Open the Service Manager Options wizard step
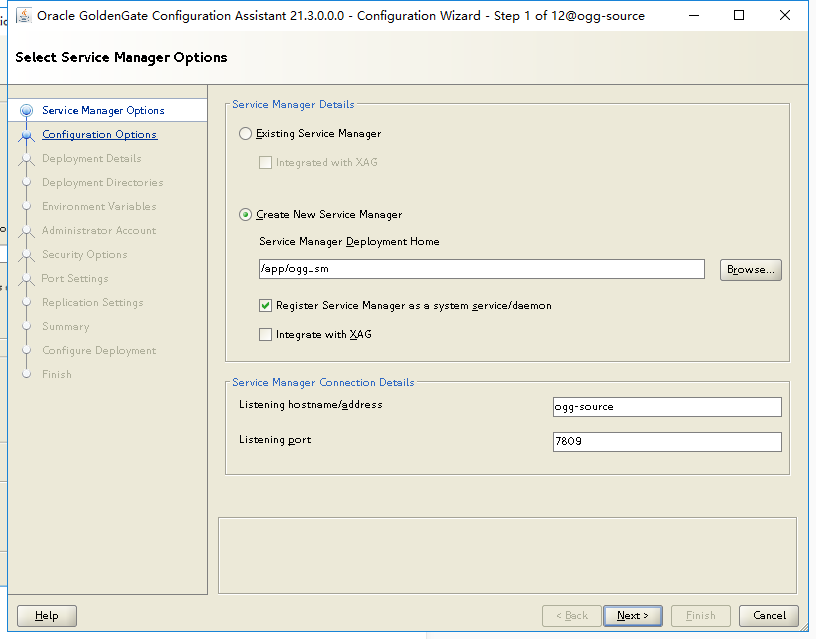 (103, 110)
